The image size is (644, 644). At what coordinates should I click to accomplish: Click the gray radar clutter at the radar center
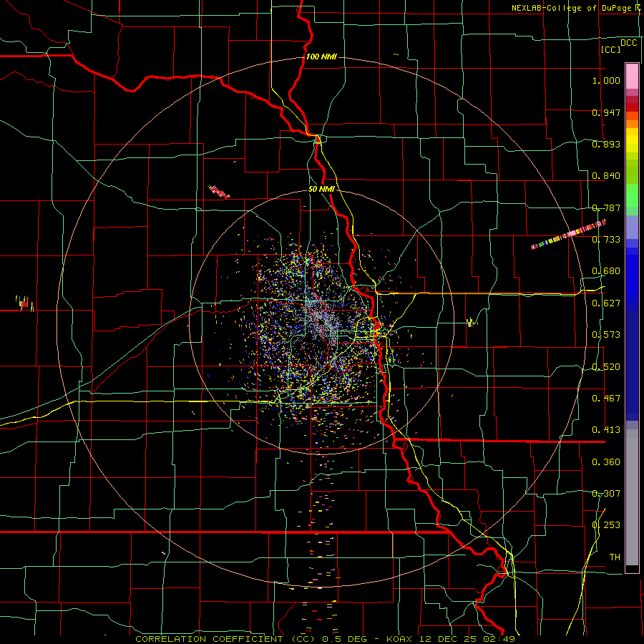coord(323,321)
